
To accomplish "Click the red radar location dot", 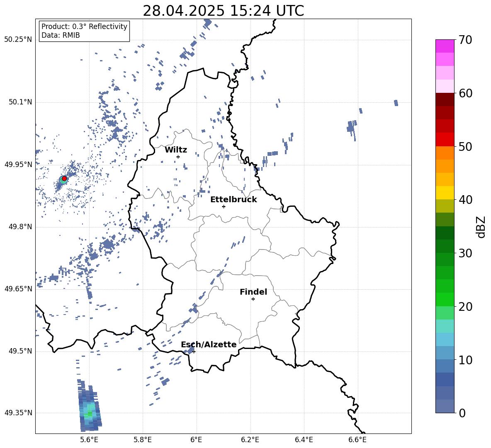I will click(64, 179).
